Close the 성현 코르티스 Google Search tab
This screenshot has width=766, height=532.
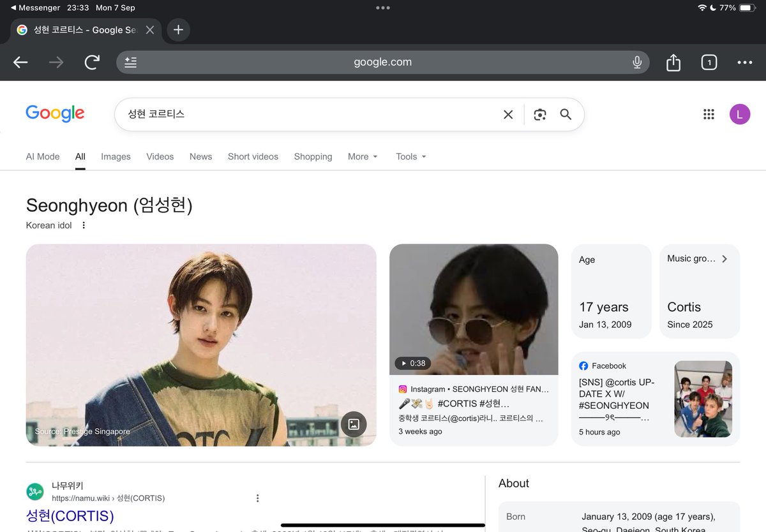(x=150, y=30)
